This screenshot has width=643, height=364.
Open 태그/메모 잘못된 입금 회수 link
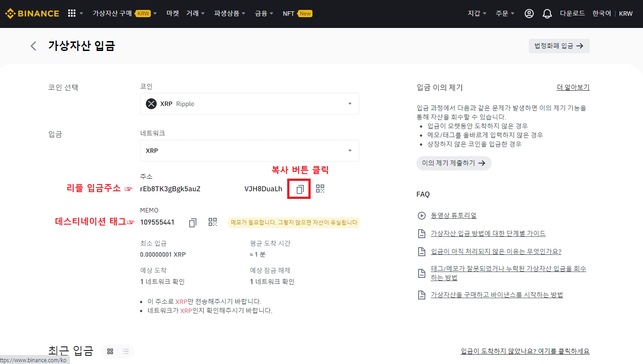(x=508, y=273)
